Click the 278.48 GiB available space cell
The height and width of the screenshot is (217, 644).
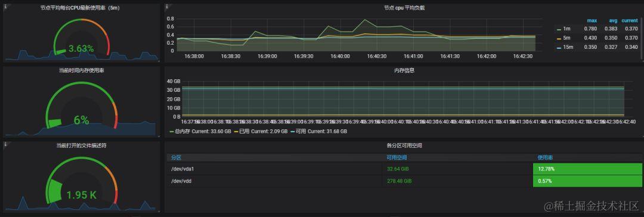point(457,181)
